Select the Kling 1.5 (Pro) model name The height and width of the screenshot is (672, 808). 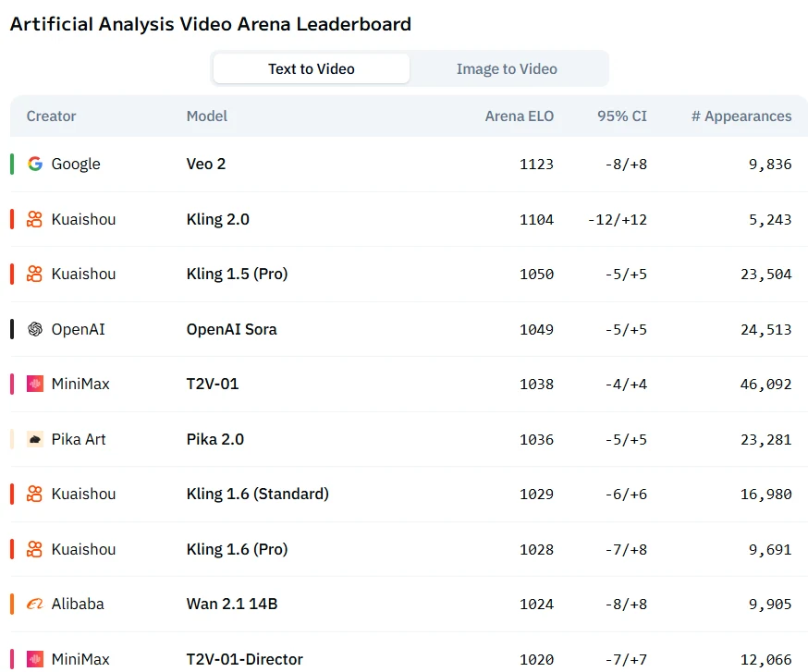tap(237, 274)
